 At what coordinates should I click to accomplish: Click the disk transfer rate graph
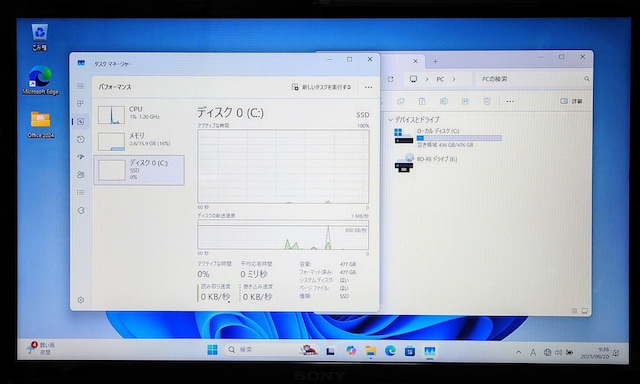point(283,235)
